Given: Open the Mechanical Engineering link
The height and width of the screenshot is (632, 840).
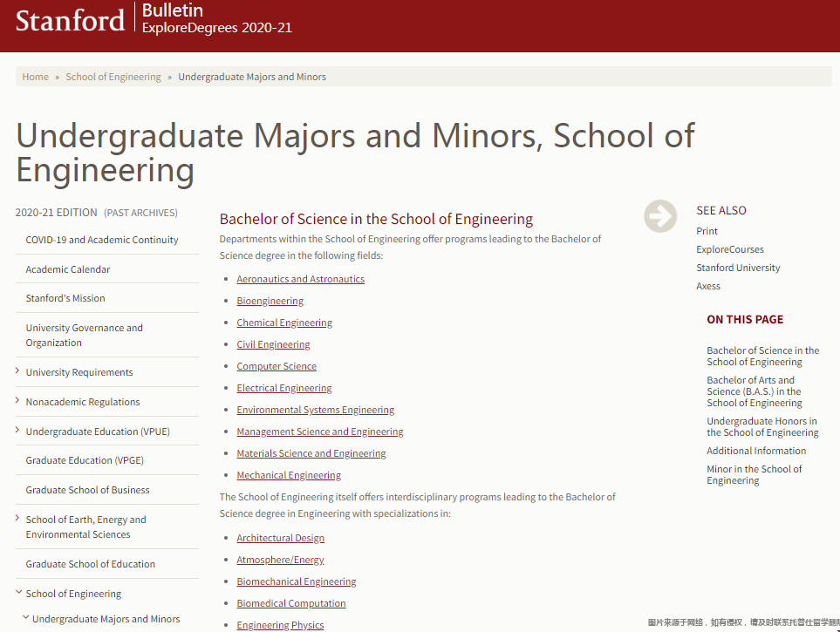Looking at the screenshot, I should point(289,475).
